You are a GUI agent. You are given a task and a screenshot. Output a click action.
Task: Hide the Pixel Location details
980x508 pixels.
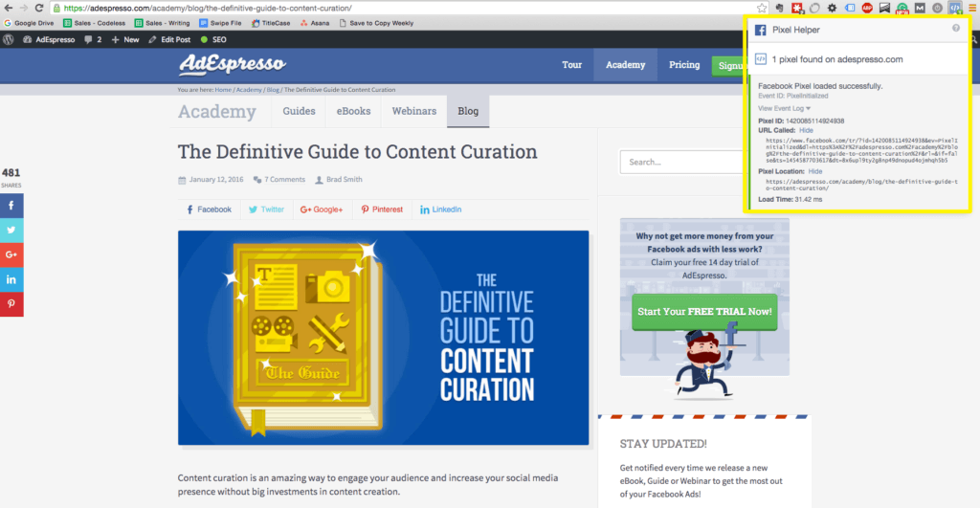[x=815, y=171]
